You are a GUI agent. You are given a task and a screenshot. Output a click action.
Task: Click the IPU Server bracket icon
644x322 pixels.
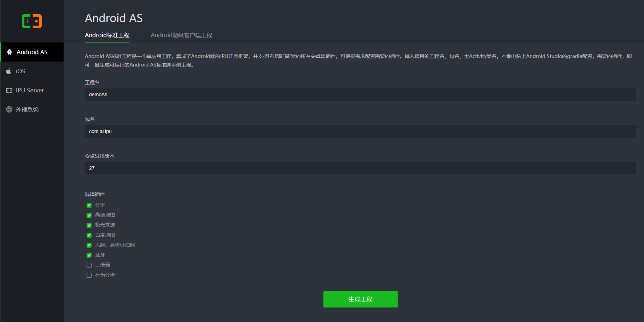(x=9, y=90)
